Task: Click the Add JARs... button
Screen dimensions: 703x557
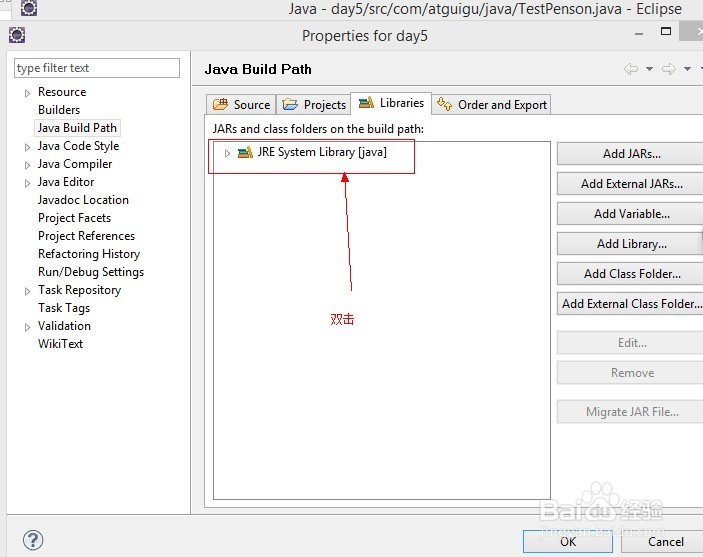Action: coord(631,154)
